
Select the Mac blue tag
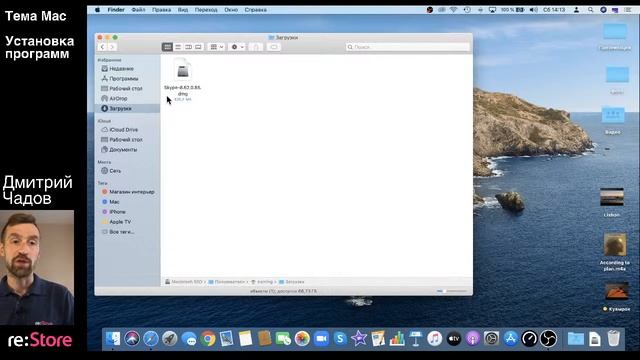click(114, 202)
